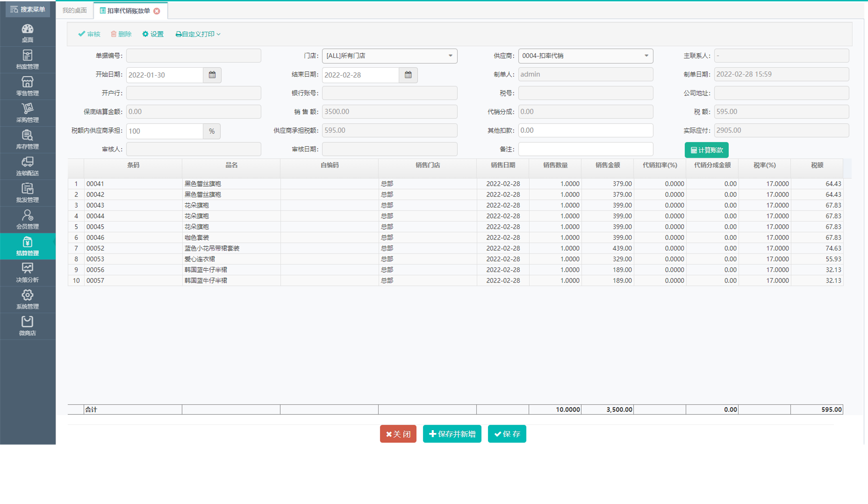Image resolution: width=868 pixels, height=504 pixels.
Task: Focus the 其他扣款 input field
Action: (x=585, y=130)
